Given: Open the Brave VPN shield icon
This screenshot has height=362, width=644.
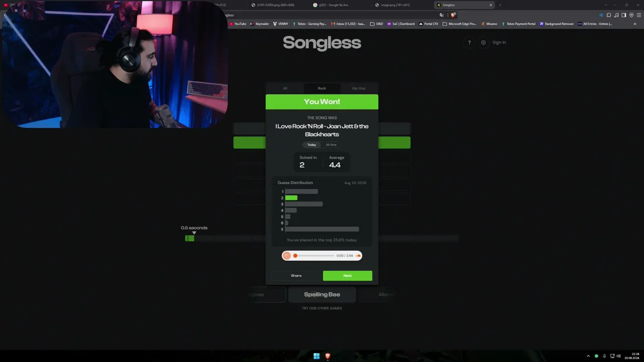Looking at the screenshot, I should pos(631,15).
